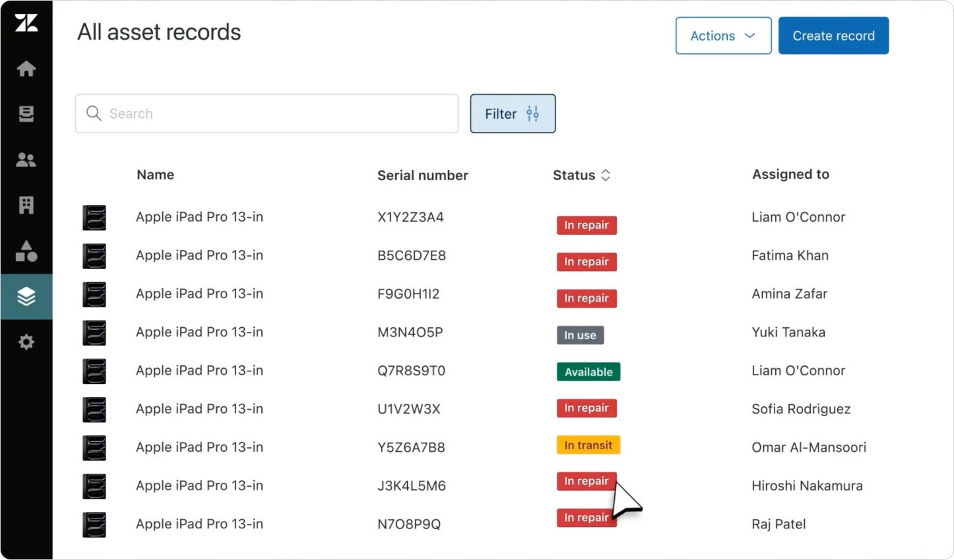Open the Actions dropdown
Image resolution: width=954 pixels, height=560 pixels.
point(723,36)
